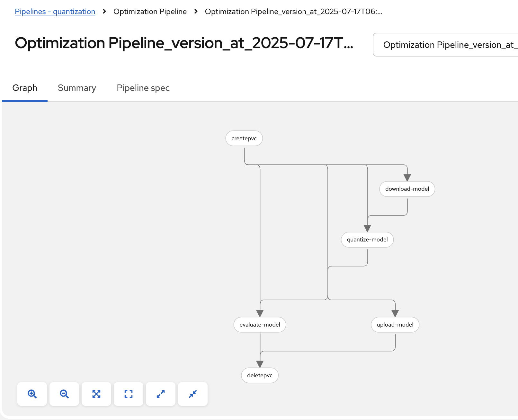This screenshot has width=518, height=420.
Task: Select the evaluate-model node
Action: [260, 325]
